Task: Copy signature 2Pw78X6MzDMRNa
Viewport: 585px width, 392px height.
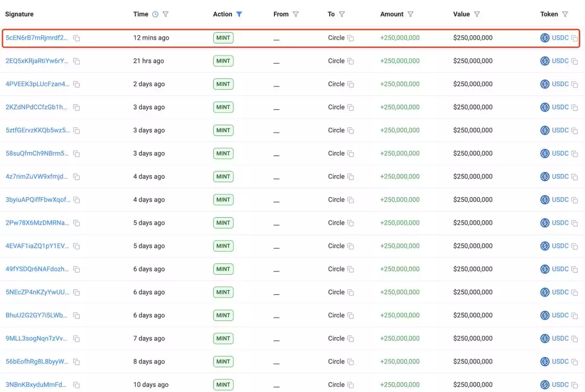Action: pyautogui.click(x=77, y=223)
